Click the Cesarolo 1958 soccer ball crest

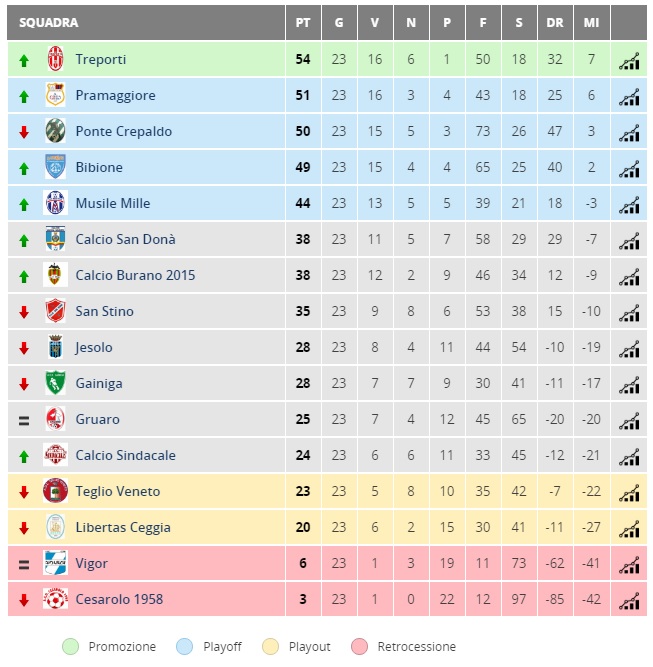coord(55,599)
